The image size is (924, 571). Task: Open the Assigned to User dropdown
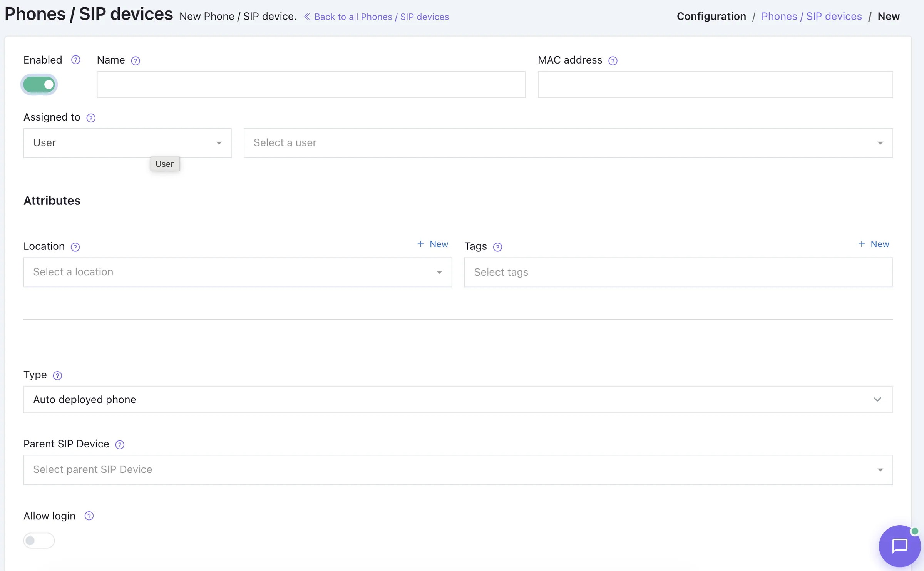pos(127,143)
